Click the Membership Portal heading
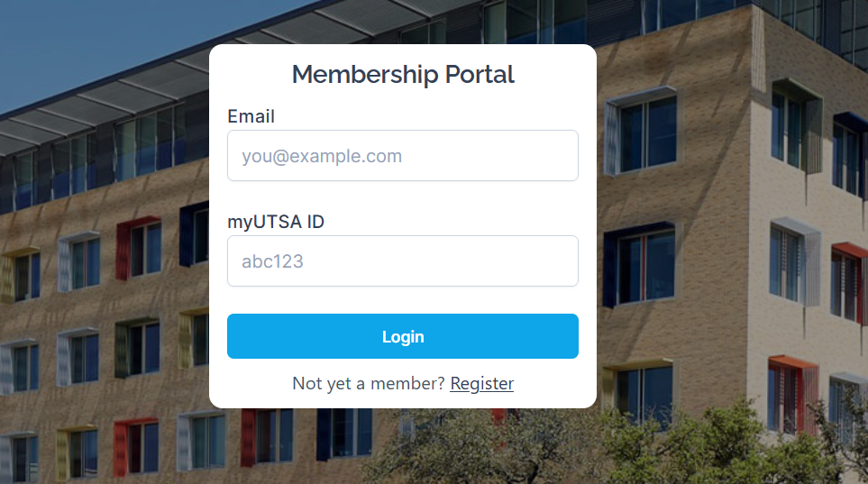Viewport: 868px width, 484px height. (403, 74)
